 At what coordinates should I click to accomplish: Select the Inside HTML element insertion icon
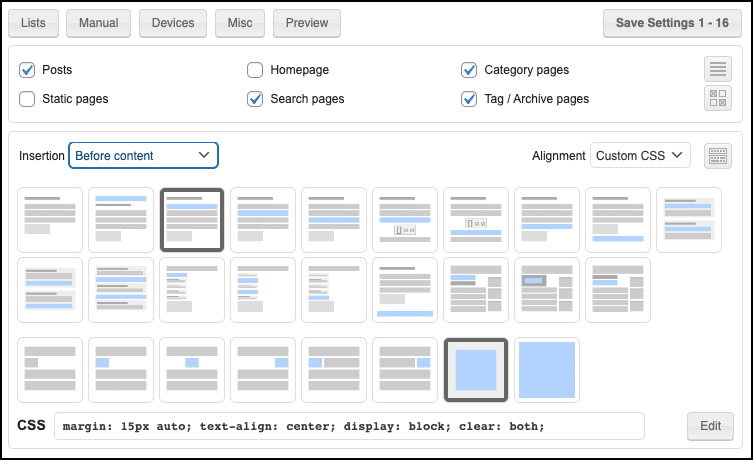547,290
